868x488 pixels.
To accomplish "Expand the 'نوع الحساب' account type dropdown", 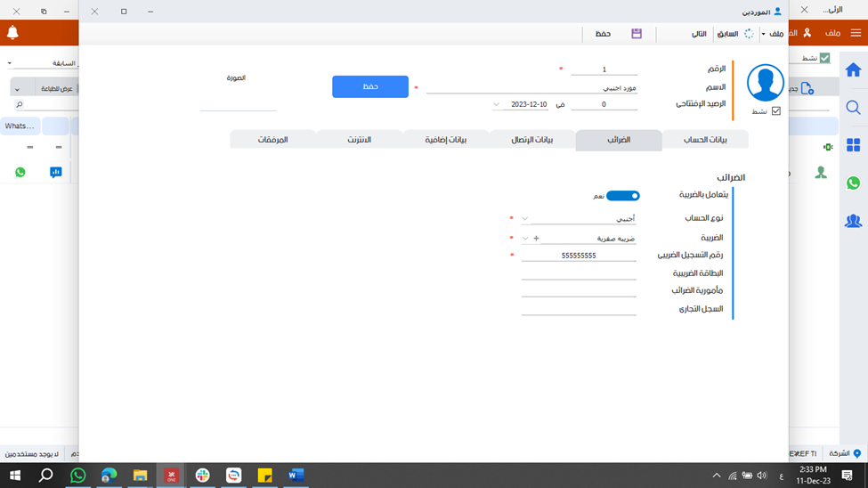I will pyautogui.click(x=524, y=218).
